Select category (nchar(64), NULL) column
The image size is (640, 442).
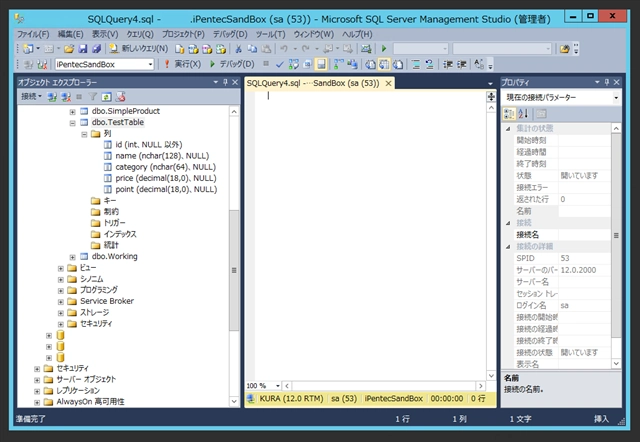[x=165, y=167]
